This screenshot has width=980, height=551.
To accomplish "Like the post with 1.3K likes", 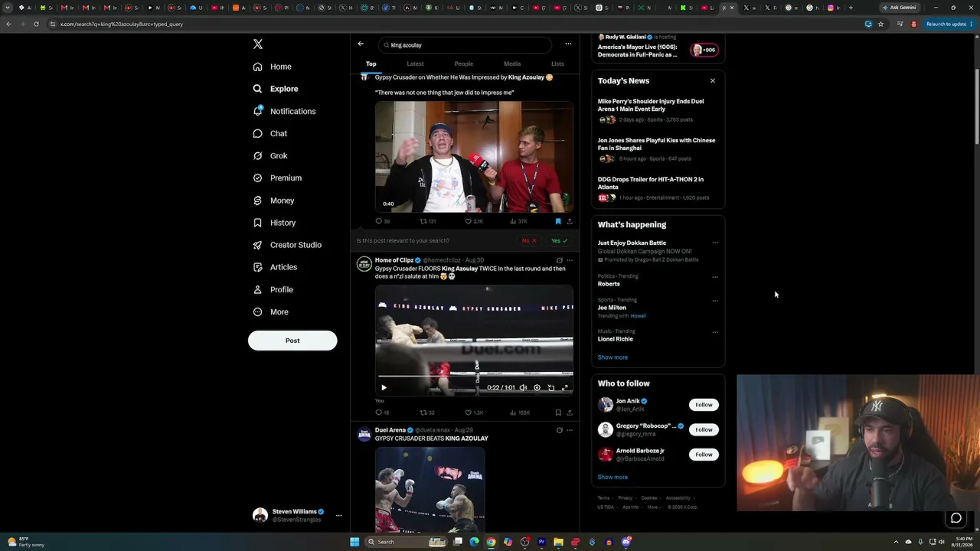I will (474, 412).
